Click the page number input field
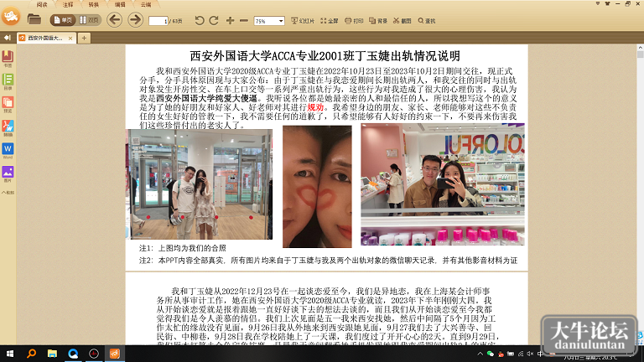Viewport: 644px width, 362px height. pos(158,20)
